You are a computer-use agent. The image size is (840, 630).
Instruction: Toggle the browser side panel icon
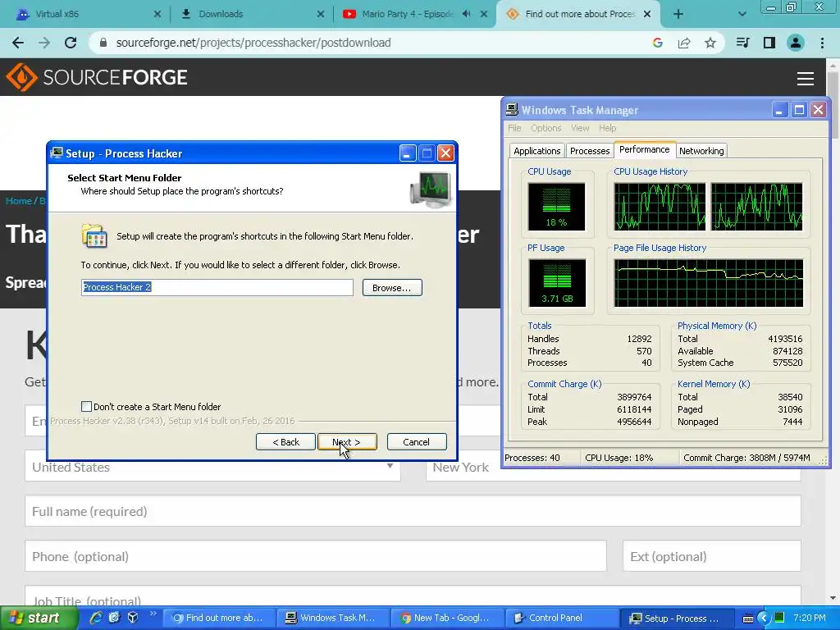[x=769, y=43]
